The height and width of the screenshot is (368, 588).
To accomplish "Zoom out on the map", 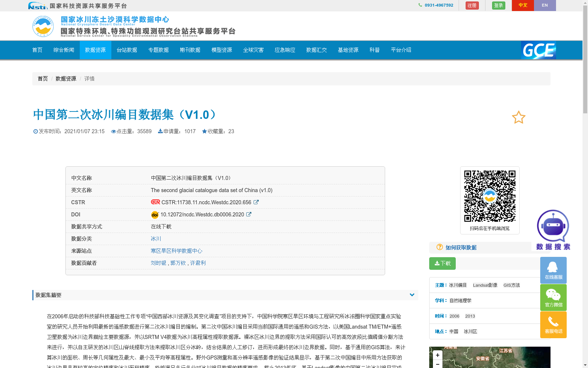I will coord(437,364).
